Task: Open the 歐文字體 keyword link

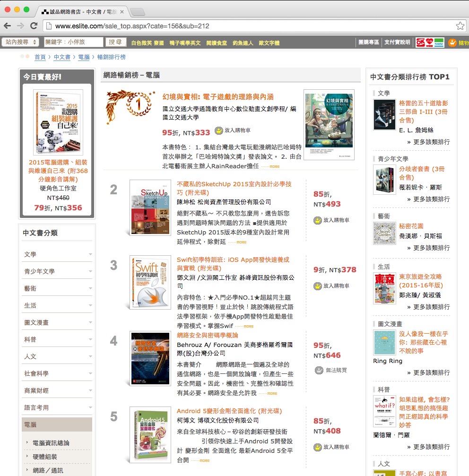Action: (x=269, y=43)
